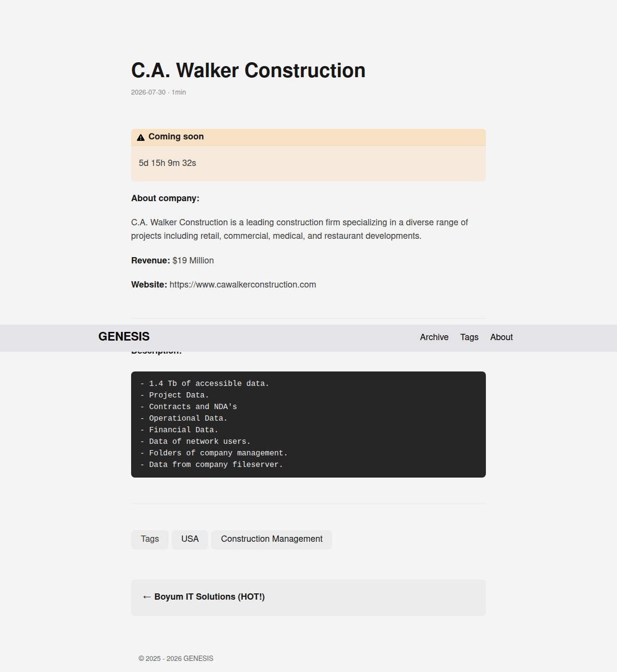The image size is (617, 672).
Task: Click the Coming soon banner header
Action: 308,137
